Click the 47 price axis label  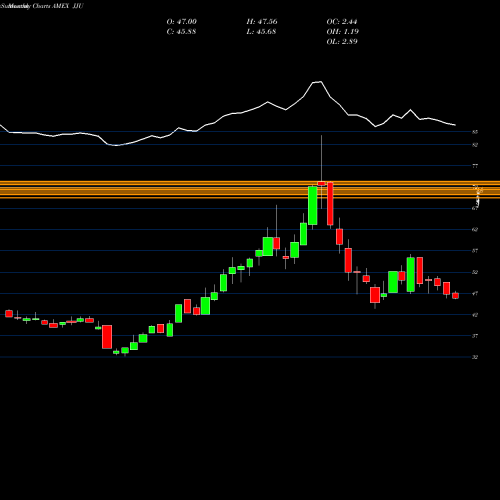tap(475, 294)
